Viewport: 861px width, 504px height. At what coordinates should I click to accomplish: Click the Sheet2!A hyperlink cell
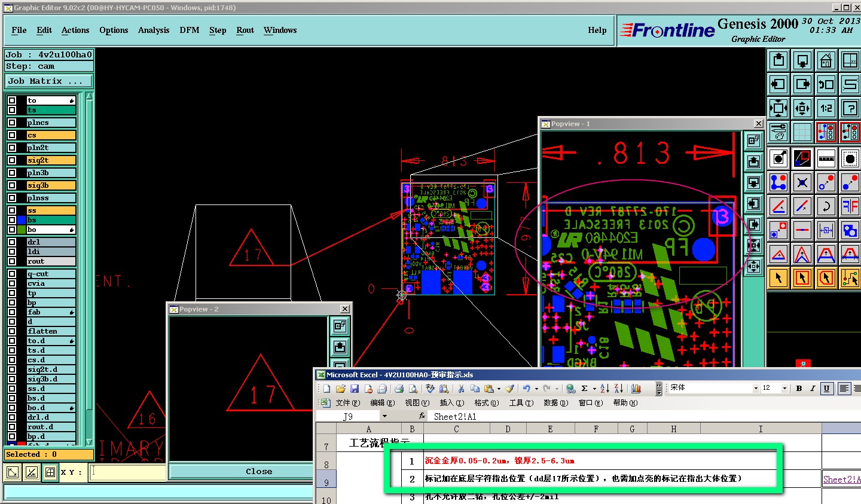coord(842,479)
